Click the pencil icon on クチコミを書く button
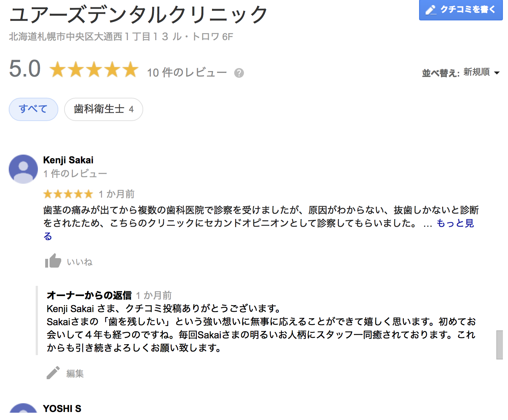 [431, 10]
